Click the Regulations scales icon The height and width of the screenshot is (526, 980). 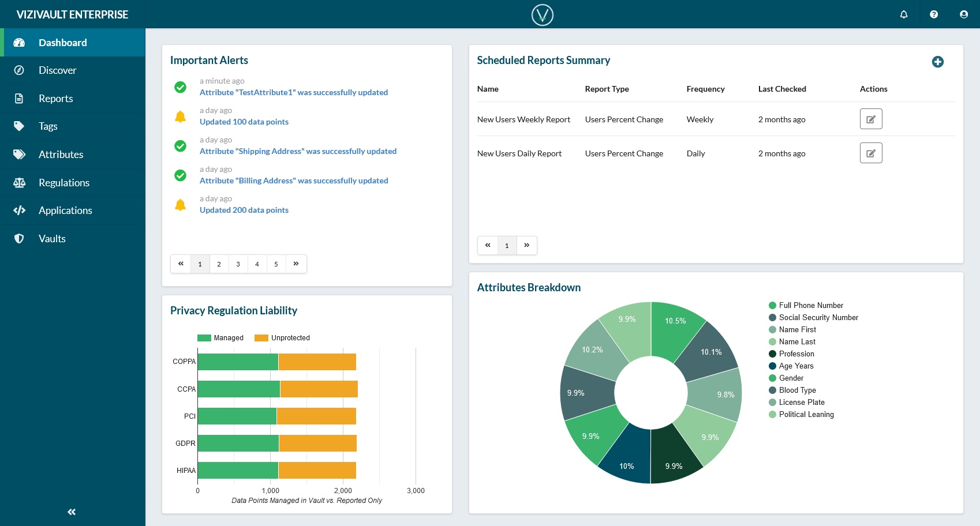tap(19, 183)
